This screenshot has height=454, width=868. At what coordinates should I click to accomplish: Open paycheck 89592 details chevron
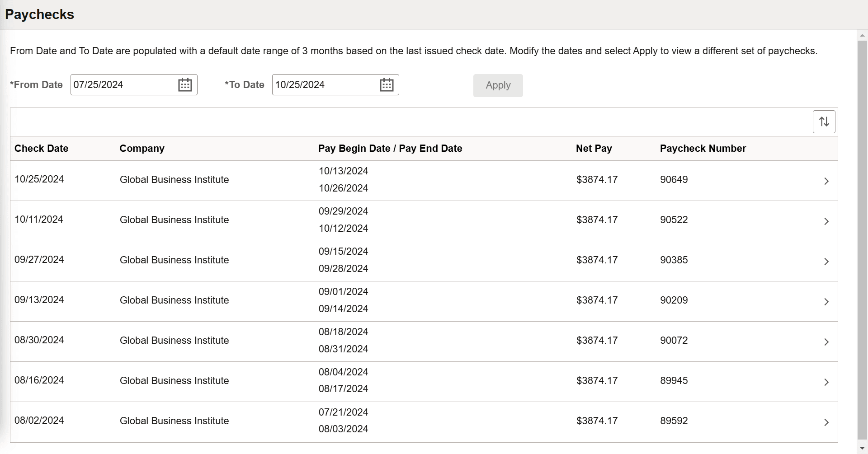[x=826, y=422]
